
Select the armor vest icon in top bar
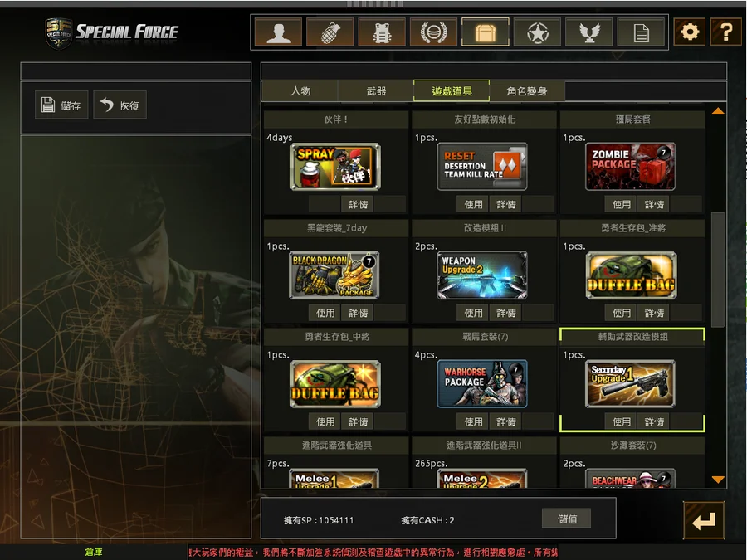[x=382, y=32]
